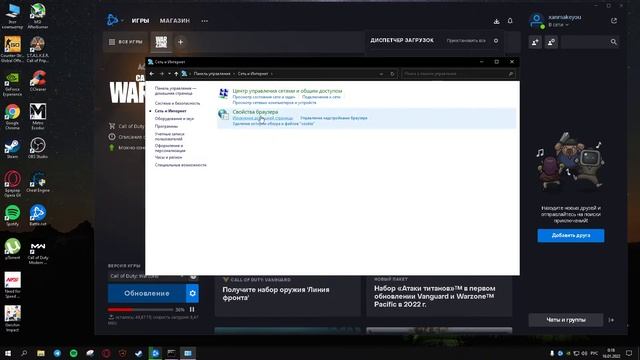Open recent locations dropdown in Control Panel
Screen dimensions: 640x360
pos(169,74)
